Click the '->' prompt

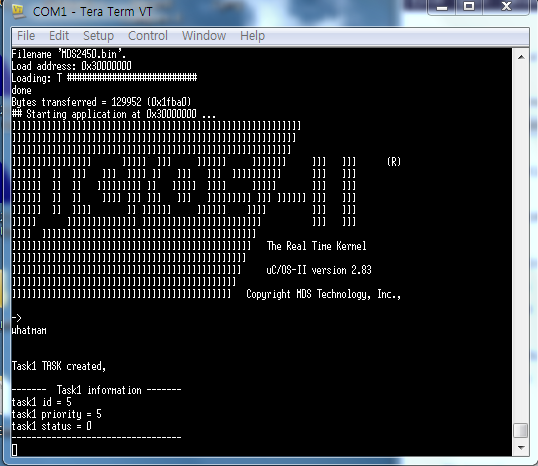click(16, 318)
